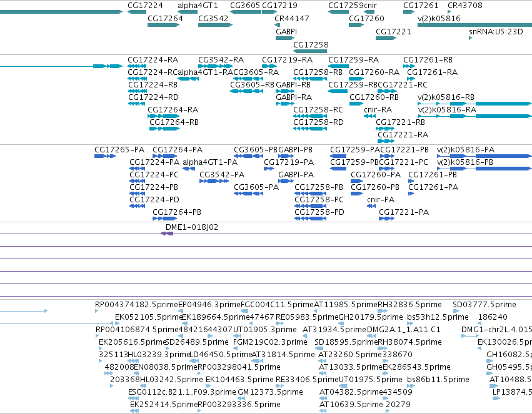Click the v(2)k05816-RB transcript label
This screenshot has width=532, height=414.
click(446, 97)
